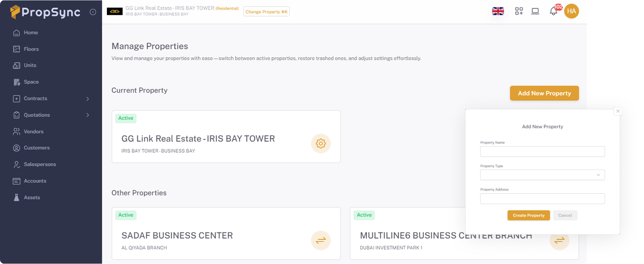This screenshot has height=264, width=644.
Task: Click AL QIYADA BRANCH text
Action: coord(144,248)
